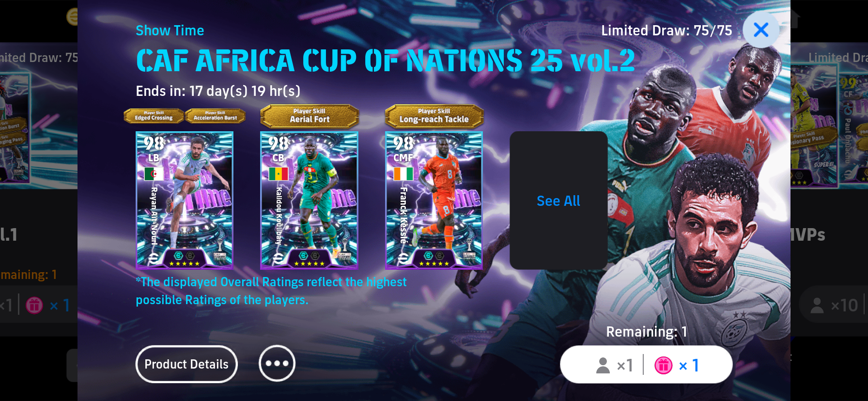The image size is (868, 401).
Task: Open See All players tile
Action: (x=558, y=200)
